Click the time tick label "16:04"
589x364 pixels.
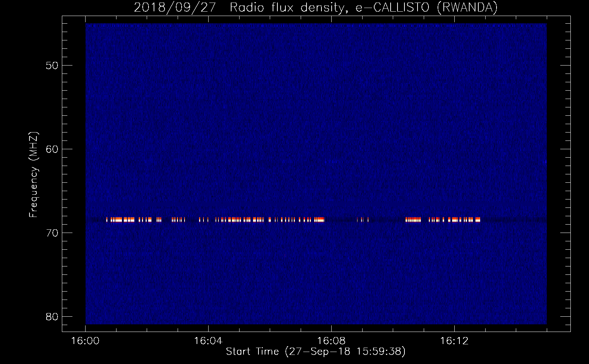(208, 341)
